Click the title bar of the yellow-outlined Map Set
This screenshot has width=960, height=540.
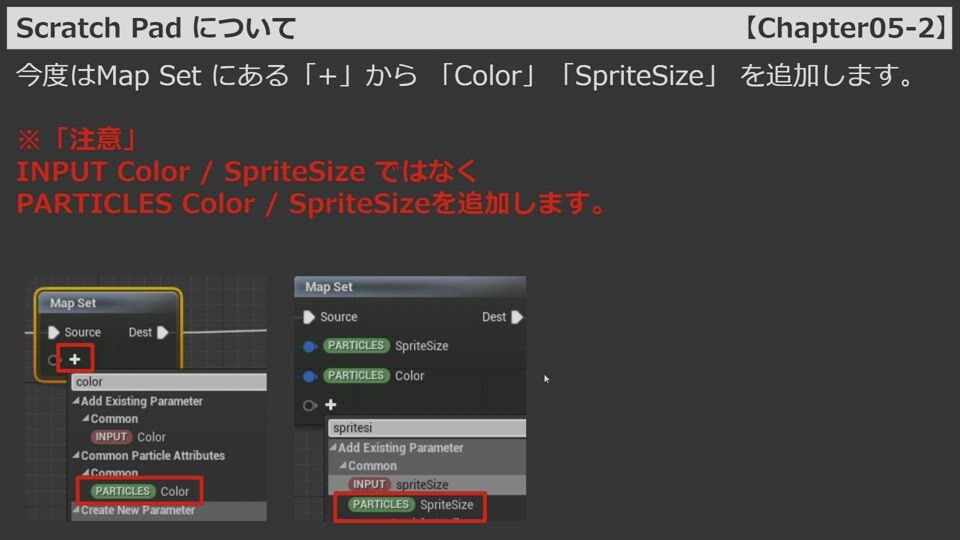pyautogui.click(x=109, y=303)
